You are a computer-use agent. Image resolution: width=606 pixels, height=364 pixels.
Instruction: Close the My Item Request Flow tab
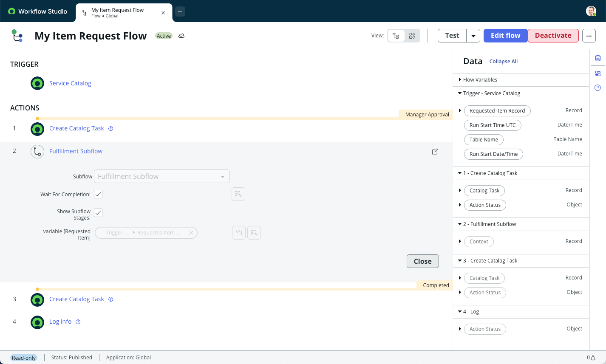[163, 13]
